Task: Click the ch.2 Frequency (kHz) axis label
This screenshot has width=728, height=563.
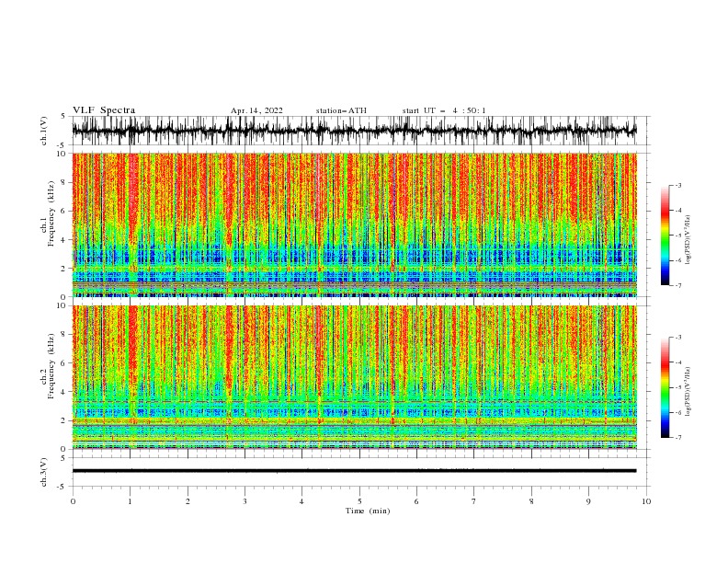Action: [49, 366]
